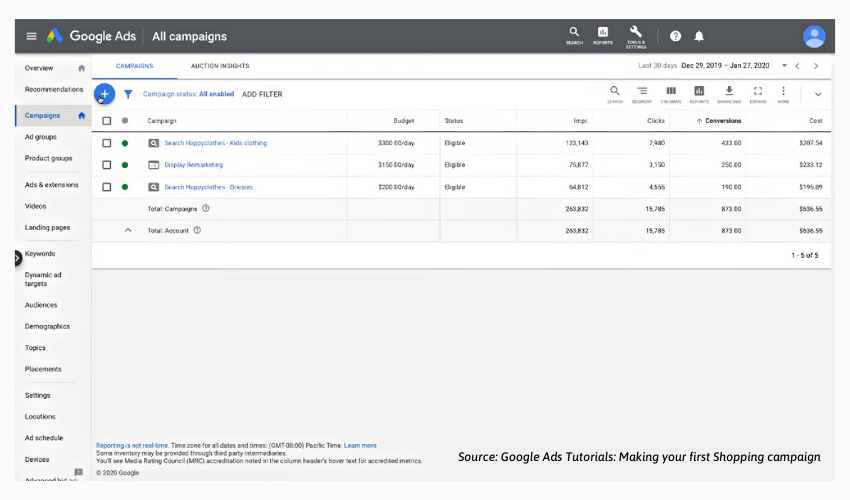Click home icon next to Campaigns
This screenshot has width=850, height=500.
82,116
